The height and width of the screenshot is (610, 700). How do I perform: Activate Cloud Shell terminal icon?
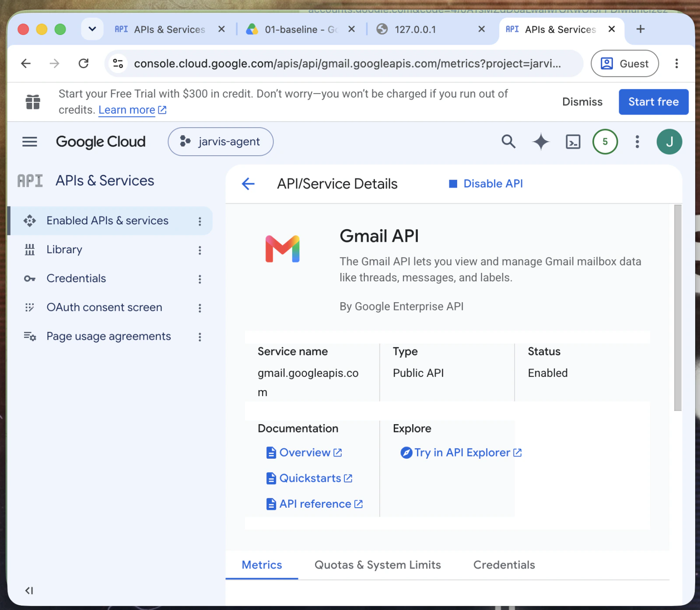click(x=573, y=142)
